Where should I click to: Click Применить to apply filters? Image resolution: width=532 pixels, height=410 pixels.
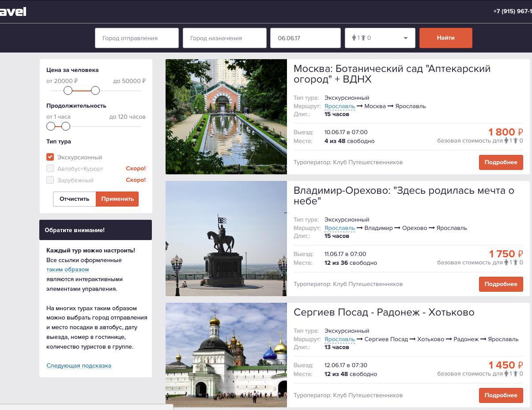(x=117, y=199)
